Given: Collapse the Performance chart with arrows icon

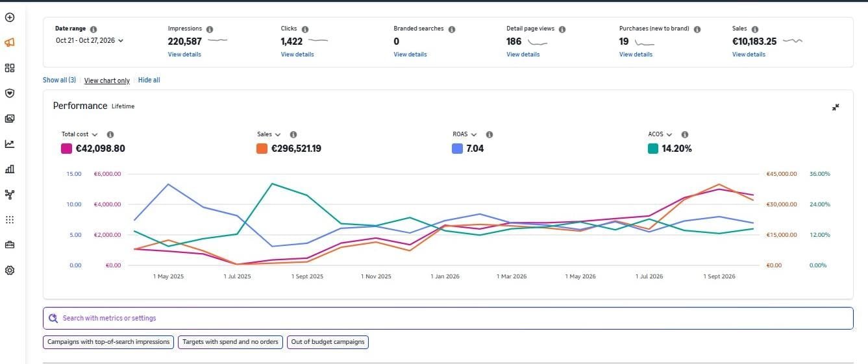Looking at the screenshot, I should [836, 107].
